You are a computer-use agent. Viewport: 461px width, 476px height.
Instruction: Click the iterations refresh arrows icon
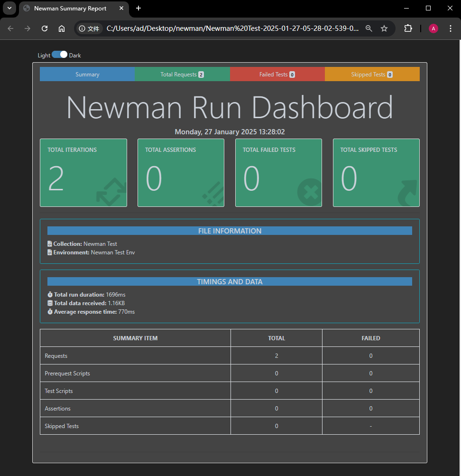111,192
